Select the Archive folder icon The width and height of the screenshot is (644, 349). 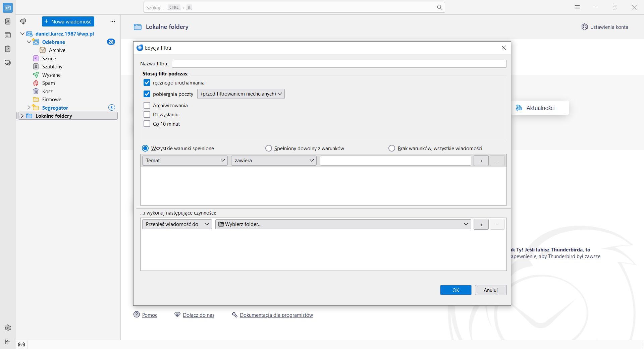[x=43, y=50]
